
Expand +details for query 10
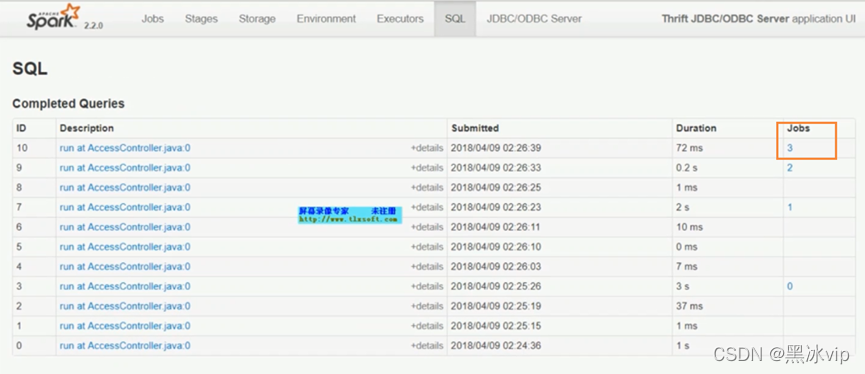point(427,148)
